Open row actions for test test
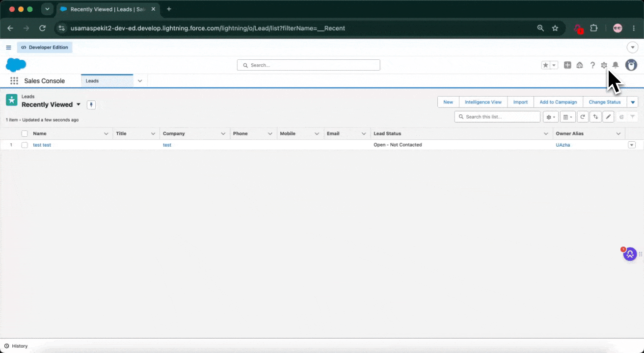 [632, 145]
